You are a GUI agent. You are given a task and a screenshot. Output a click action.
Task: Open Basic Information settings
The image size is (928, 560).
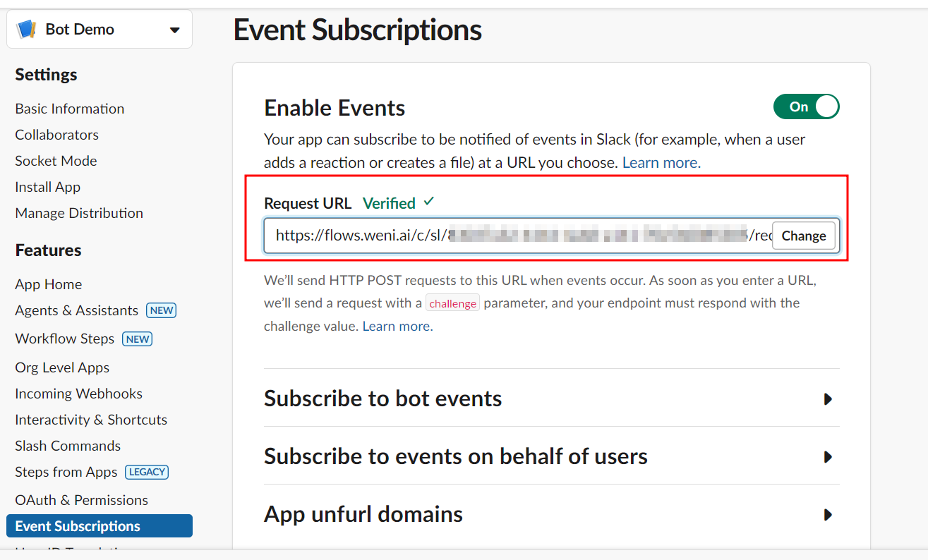pyautogui.click(x=69, y=108)
